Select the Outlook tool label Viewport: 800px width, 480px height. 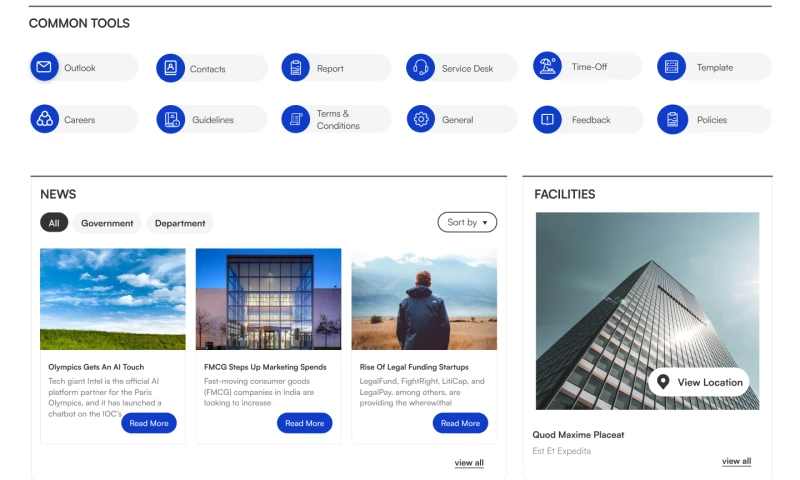coord(80,68)
